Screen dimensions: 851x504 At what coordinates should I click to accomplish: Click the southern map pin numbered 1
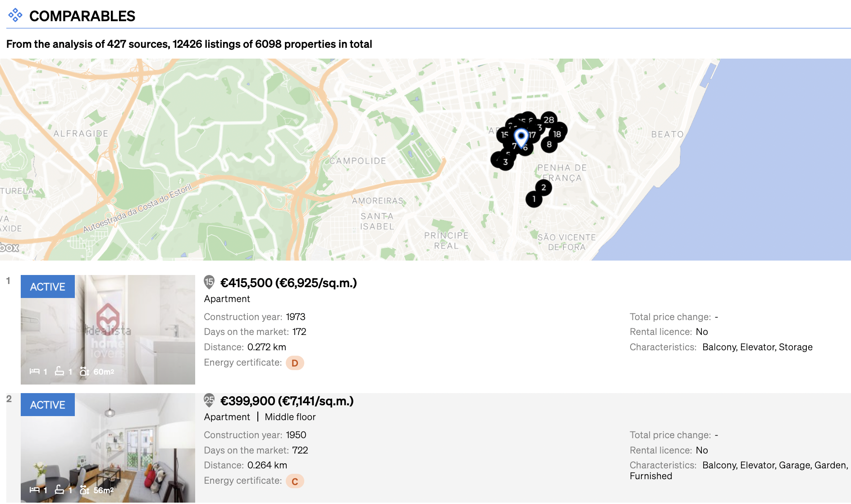point(534,198)
